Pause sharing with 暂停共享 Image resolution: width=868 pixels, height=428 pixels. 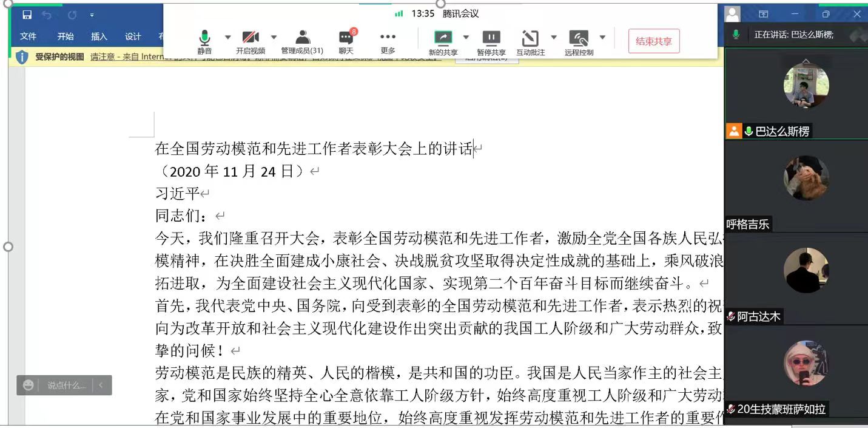click(491, 38)
